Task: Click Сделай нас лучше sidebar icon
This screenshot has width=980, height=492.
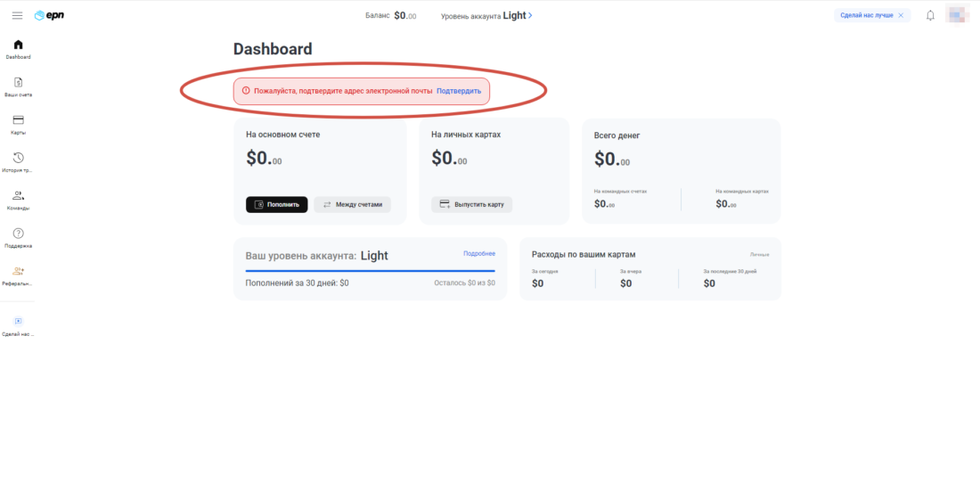Action: pyautogui.click(x=18, y=321)
